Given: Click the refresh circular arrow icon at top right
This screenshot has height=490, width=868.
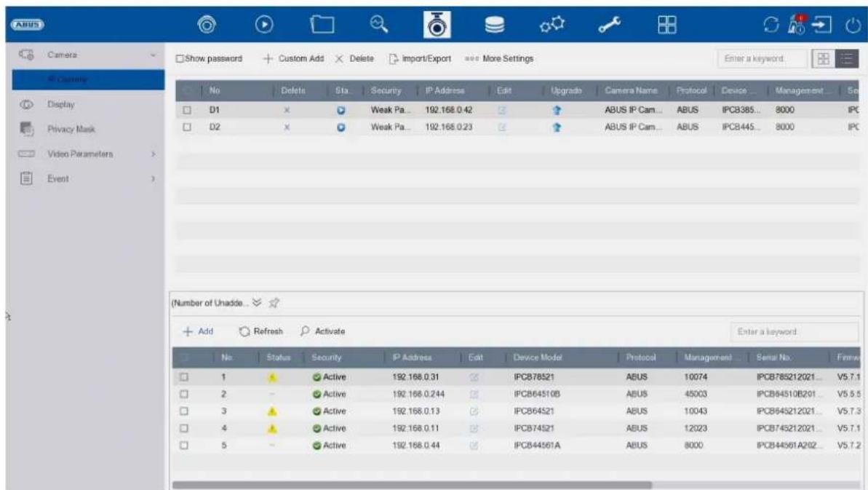Looking at the screenshot, I should pyautogui.click(x=771, y=25).
